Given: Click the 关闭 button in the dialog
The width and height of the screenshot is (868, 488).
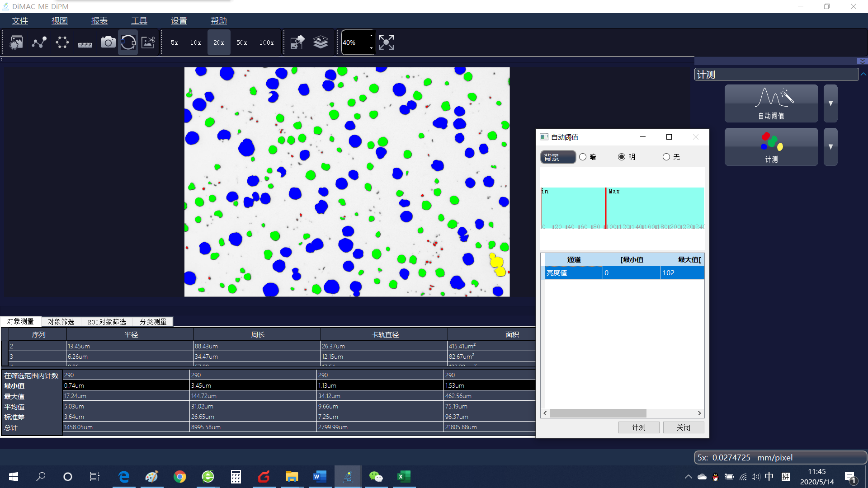Looking at the screenshot, I should 683,427.
